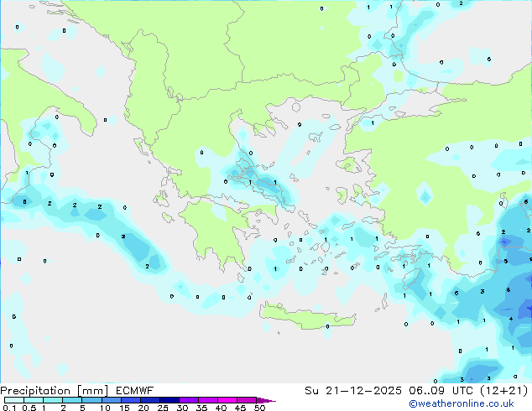Click the 'Precipitation [mm]' title text
The width and height of the screenshot is (532, 411).
pos(55,391)
